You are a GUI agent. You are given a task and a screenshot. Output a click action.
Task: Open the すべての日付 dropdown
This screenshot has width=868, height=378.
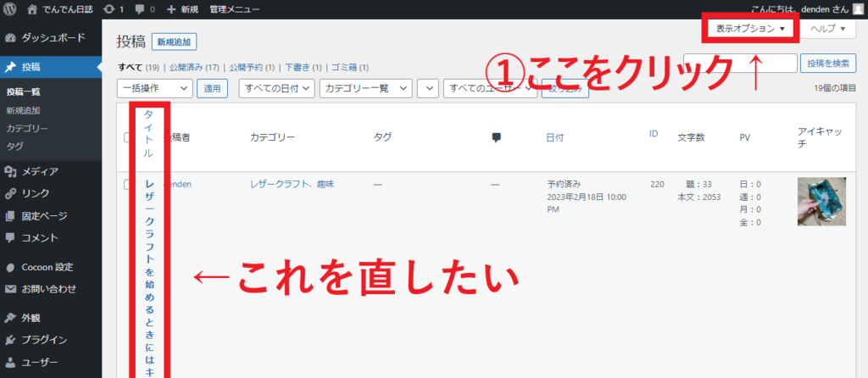(x=277, y=88)
